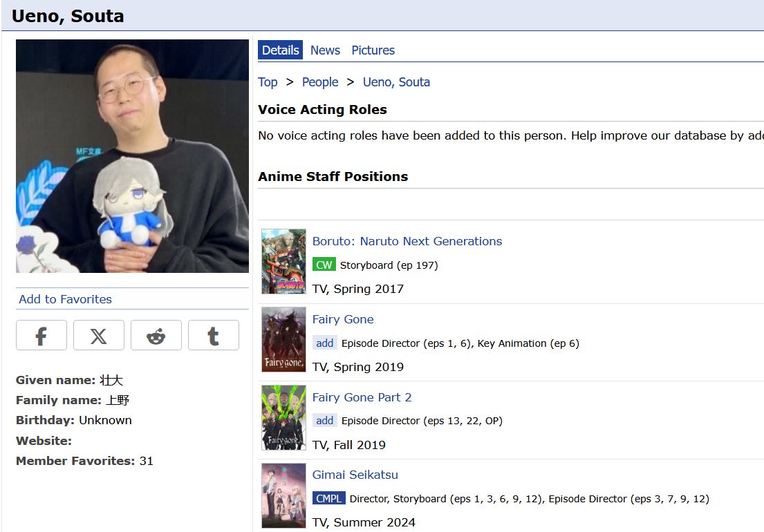Click CW status badge for Boruto
This screenshot has height=532, width=764.
324,265
